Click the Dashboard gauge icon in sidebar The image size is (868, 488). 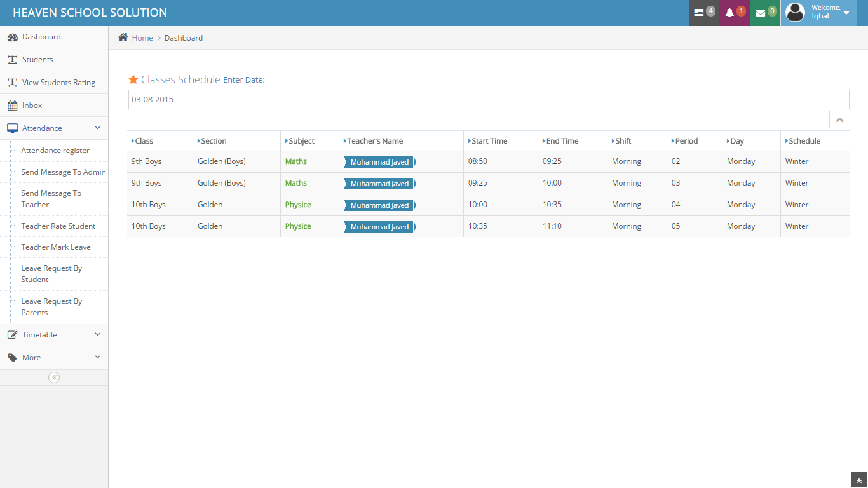(x=13, y=37)
